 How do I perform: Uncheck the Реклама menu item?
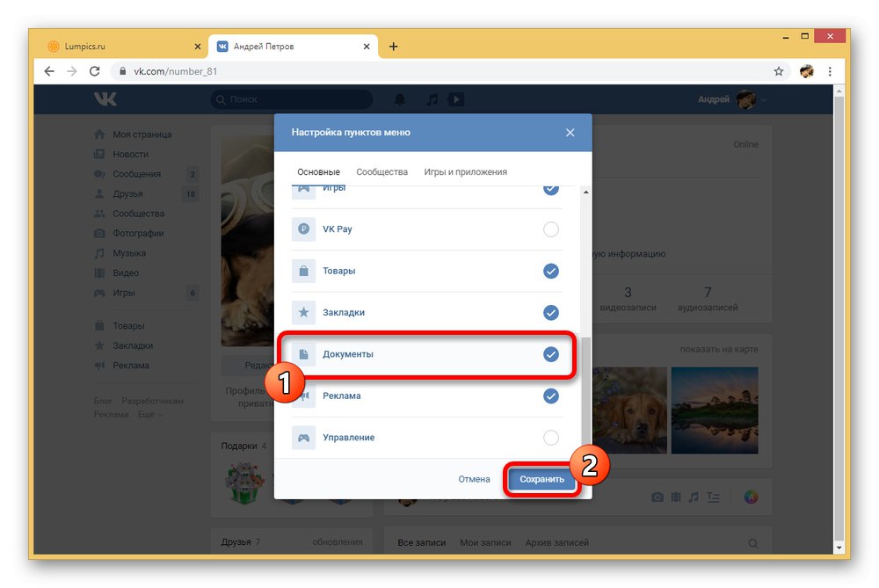(x=551, y=396)
